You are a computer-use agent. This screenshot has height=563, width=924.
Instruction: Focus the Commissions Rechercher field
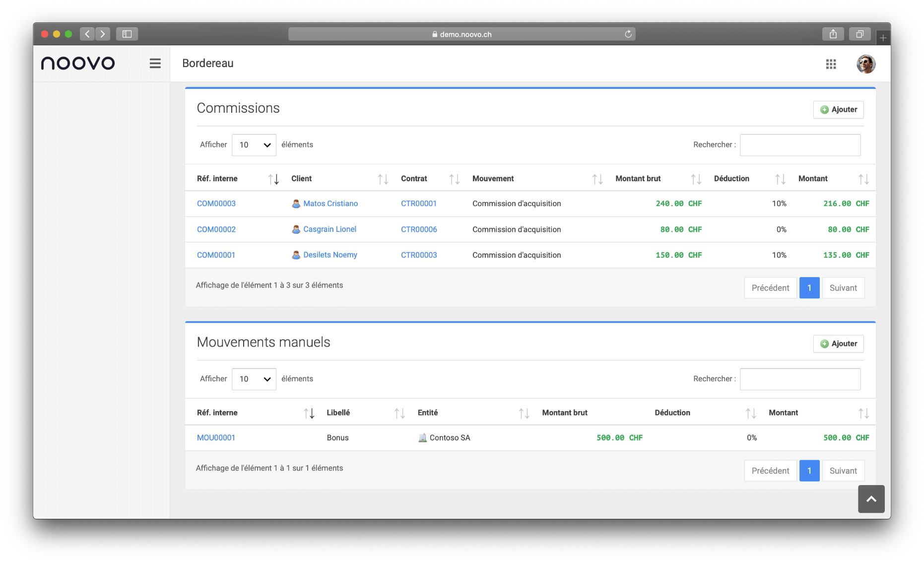(x=800, y=145)
